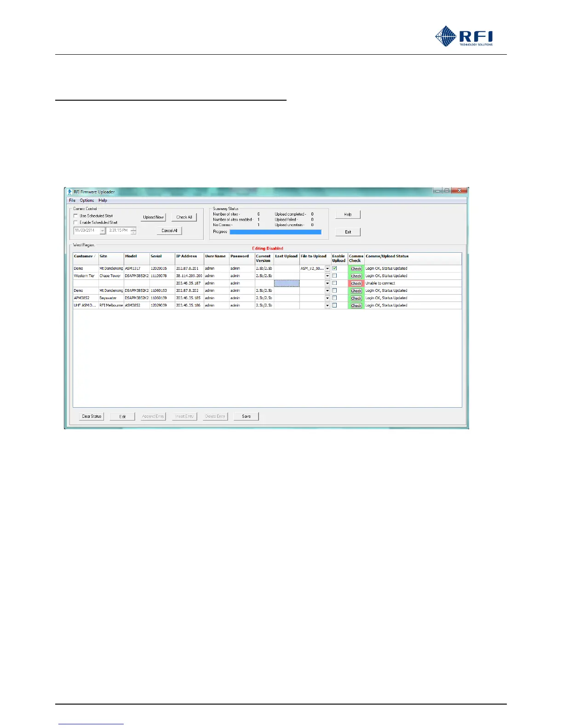Click the Cancel All button

169,231
